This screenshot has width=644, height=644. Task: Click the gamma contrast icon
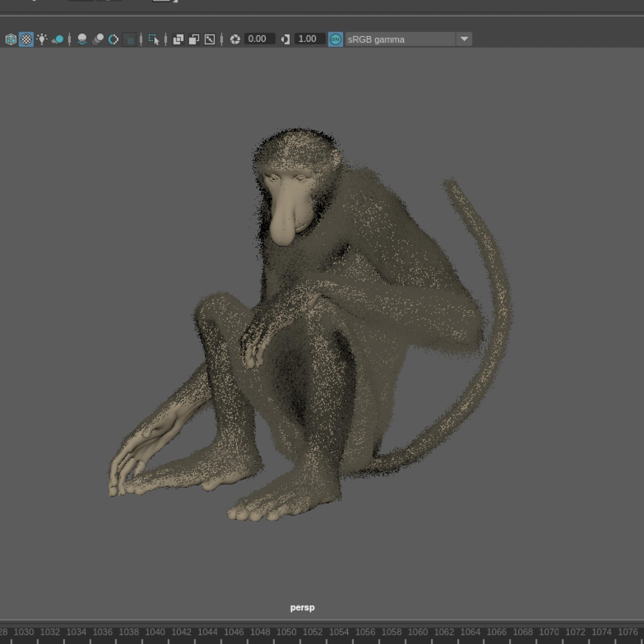pyautogui.click(x=285, y=39)
